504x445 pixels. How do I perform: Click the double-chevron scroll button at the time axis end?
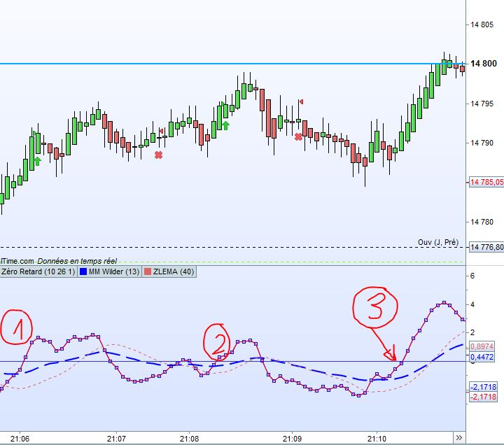[459, 437]
